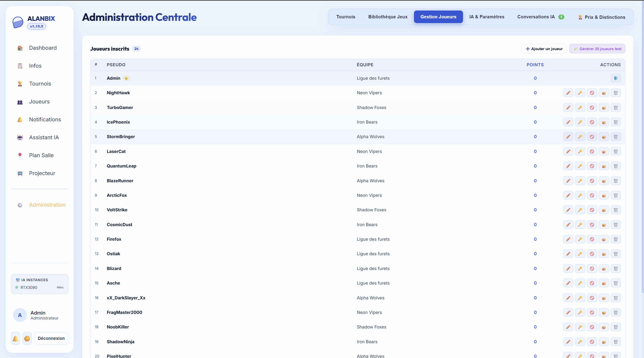Click the Admin user avatar
The image size is (644, 358).
click(20, 315)
